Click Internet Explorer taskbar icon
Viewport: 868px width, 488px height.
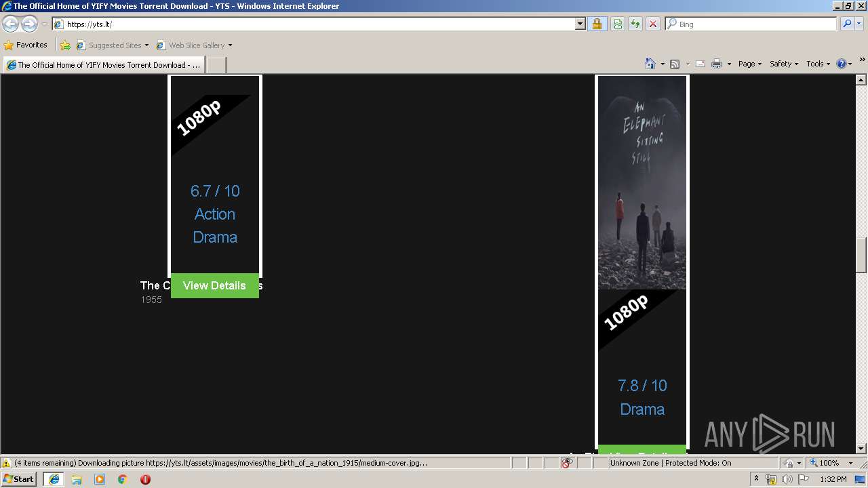pos(54,479)
